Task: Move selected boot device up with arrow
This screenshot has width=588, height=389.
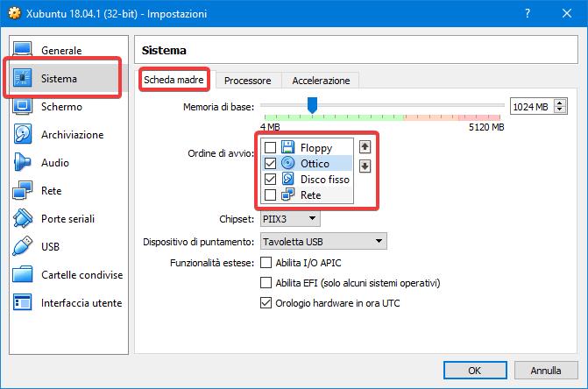Action: pyautogui.click(x=365, y=147)
